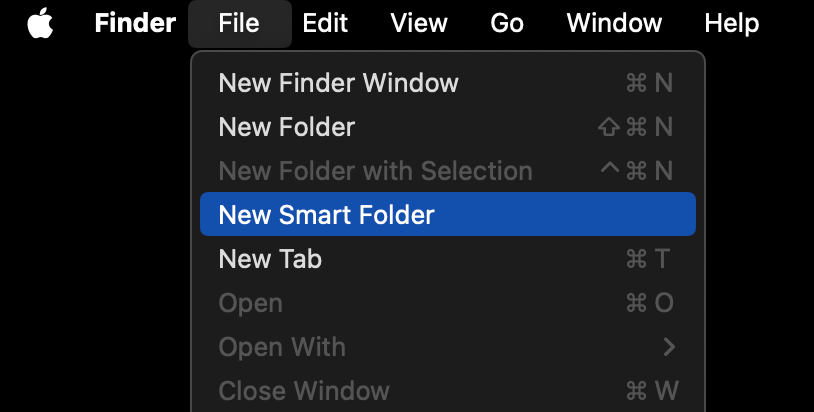
Task: Click the ⇧⌘N shortcut hint for New Folder
Action: 635,127
